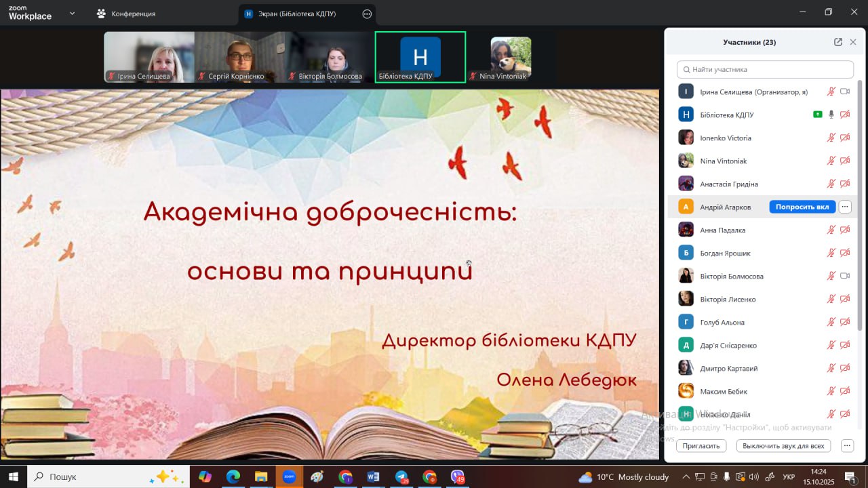Image resolution: width=868 pixels, height=488 pixels.
Task: Click camera icon next to Вікторія Болмосова
Action: [845, 276]
